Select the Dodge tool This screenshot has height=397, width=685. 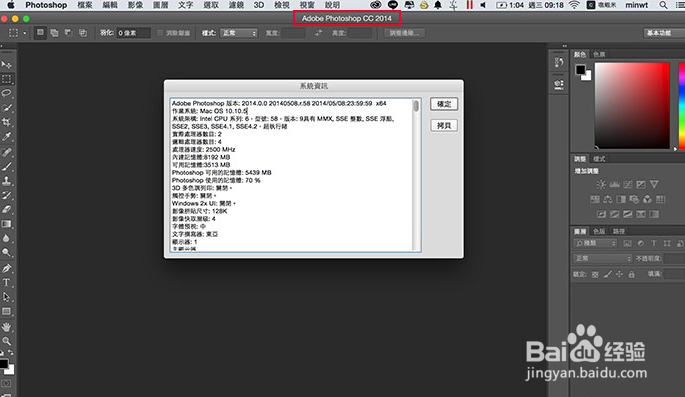point(6,253)
